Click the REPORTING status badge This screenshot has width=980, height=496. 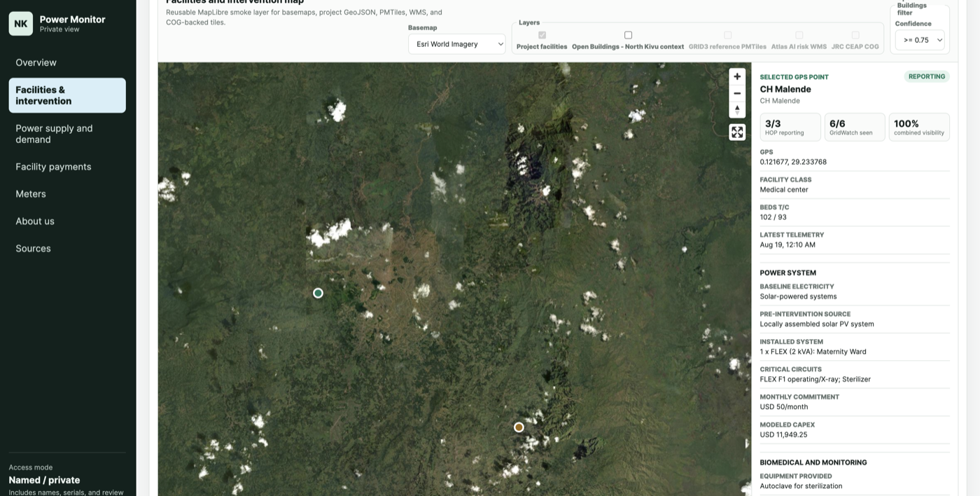coord(927,76)
